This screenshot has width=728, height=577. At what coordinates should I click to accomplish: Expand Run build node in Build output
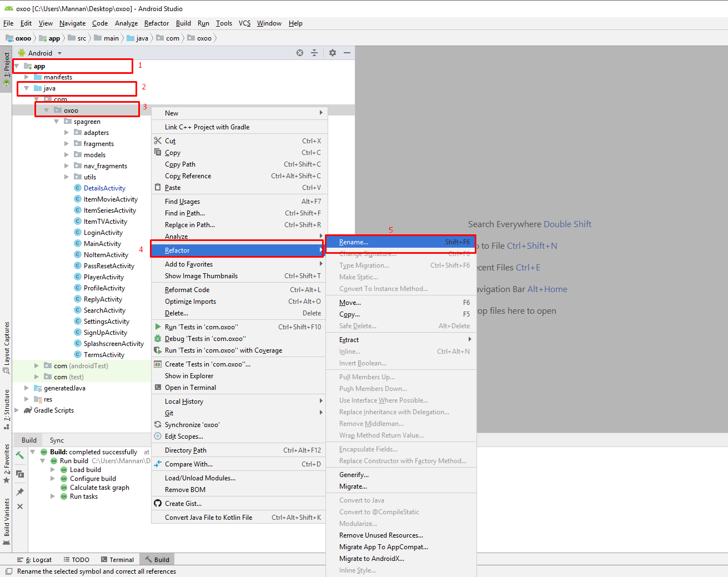coord(43,461)
